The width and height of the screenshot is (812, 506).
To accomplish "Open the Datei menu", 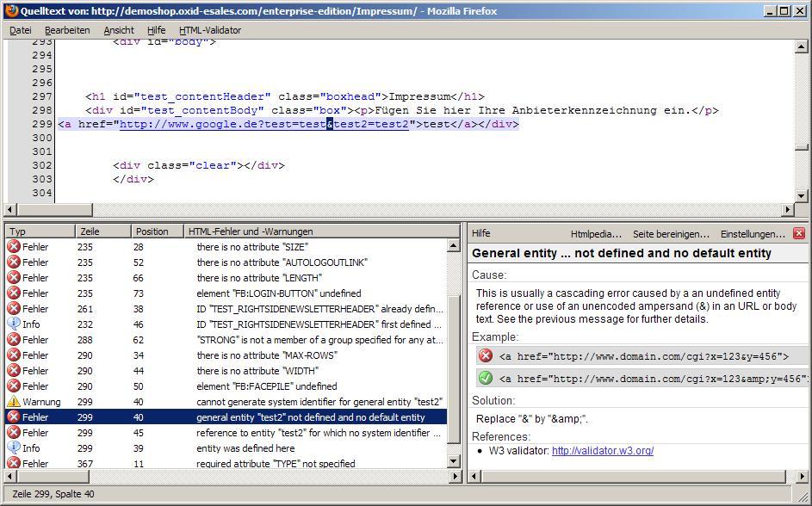I will pyautogui.click(x=20, y=30).
